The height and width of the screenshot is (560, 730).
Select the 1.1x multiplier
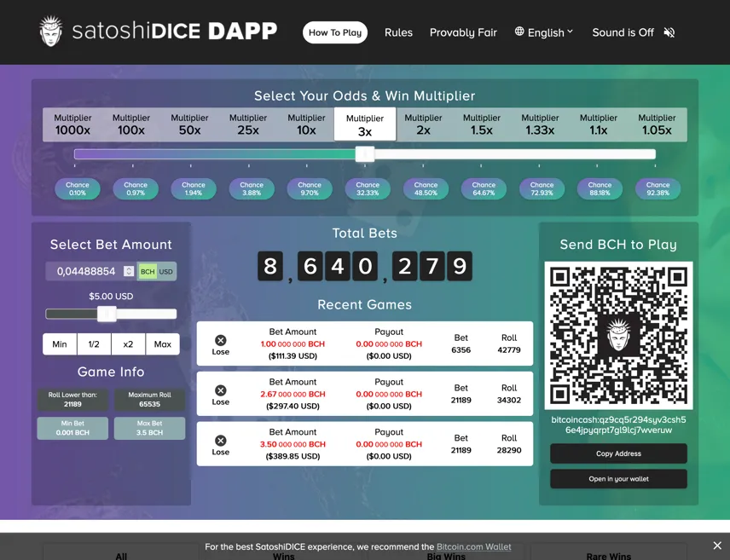point(599,124)
